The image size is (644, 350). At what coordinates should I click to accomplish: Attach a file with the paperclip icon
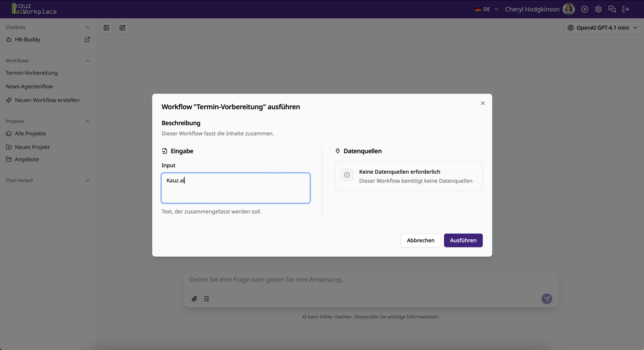194,298
